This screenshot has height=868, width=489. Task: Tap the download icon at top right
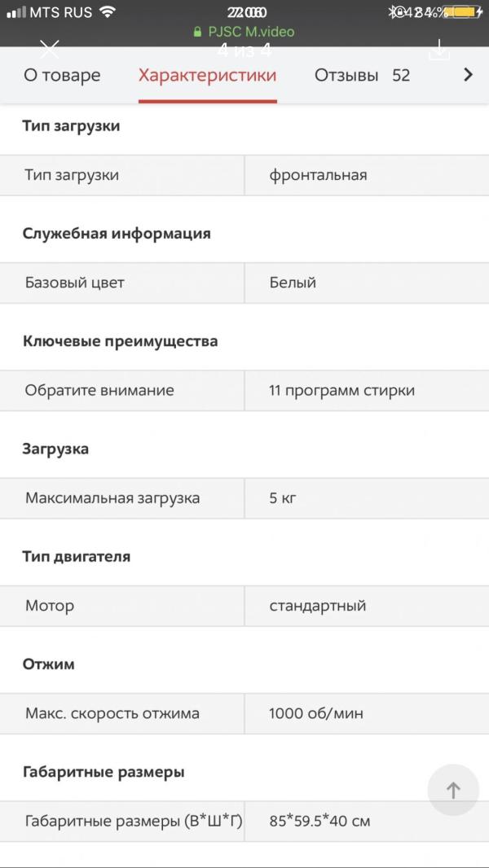(x=438, y=50)
